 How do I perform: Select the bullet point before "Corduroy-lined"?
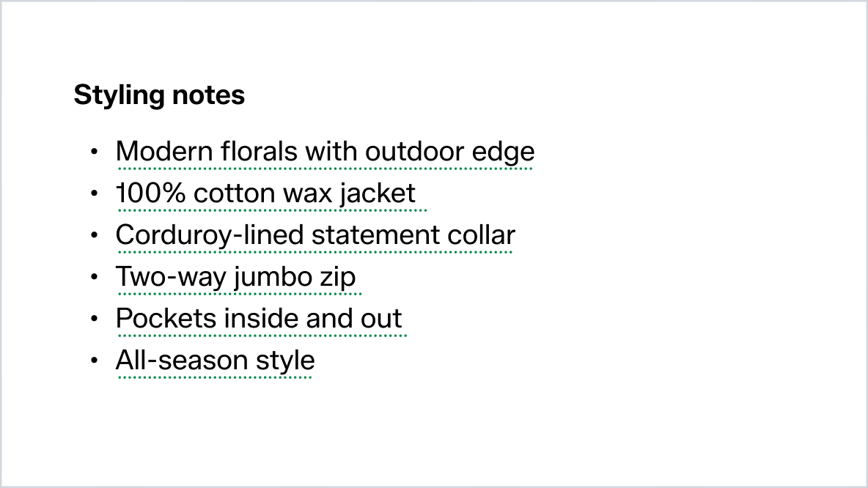(x=94, y=236)
